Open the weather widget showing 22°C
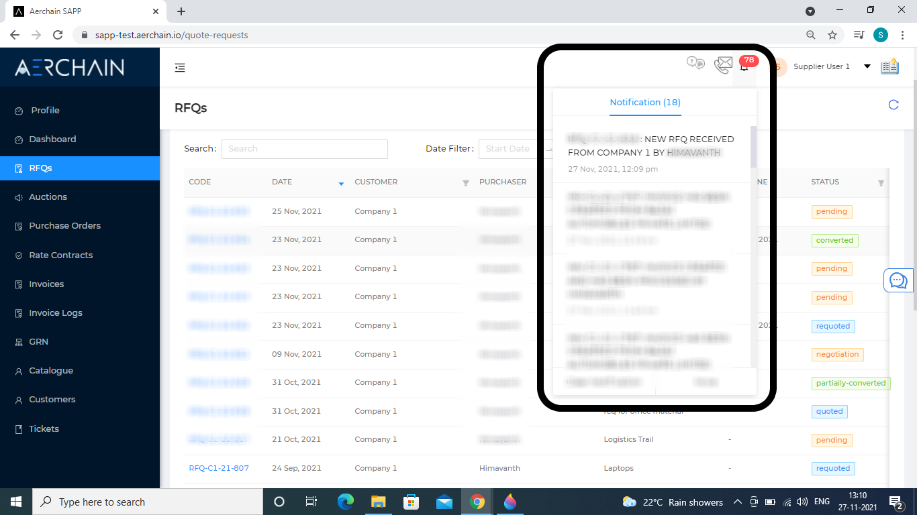 [673, 502]
